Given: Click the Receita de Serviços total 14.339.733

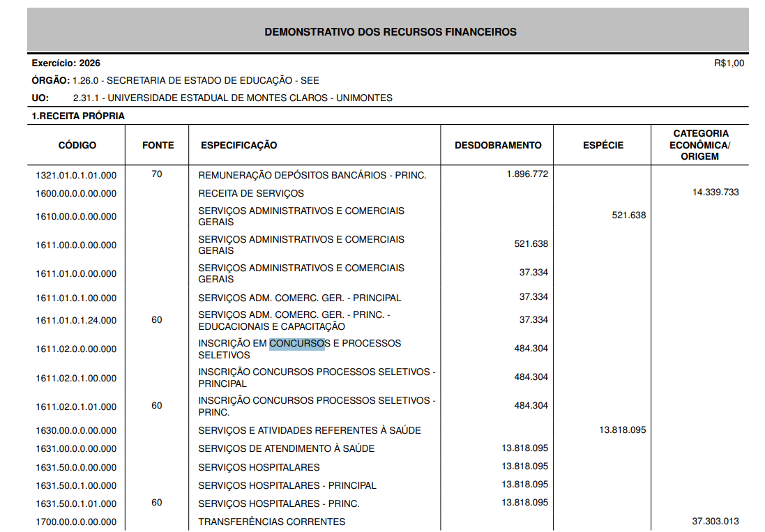Looking at the screenshot, I should coord(715,192).
